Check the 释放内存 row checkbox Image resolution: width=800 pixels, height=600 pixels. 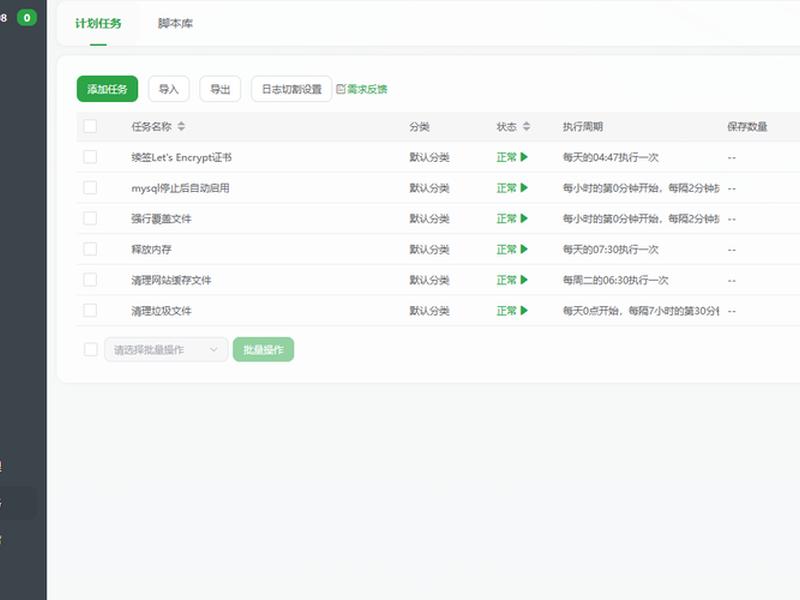pos(90,248)
